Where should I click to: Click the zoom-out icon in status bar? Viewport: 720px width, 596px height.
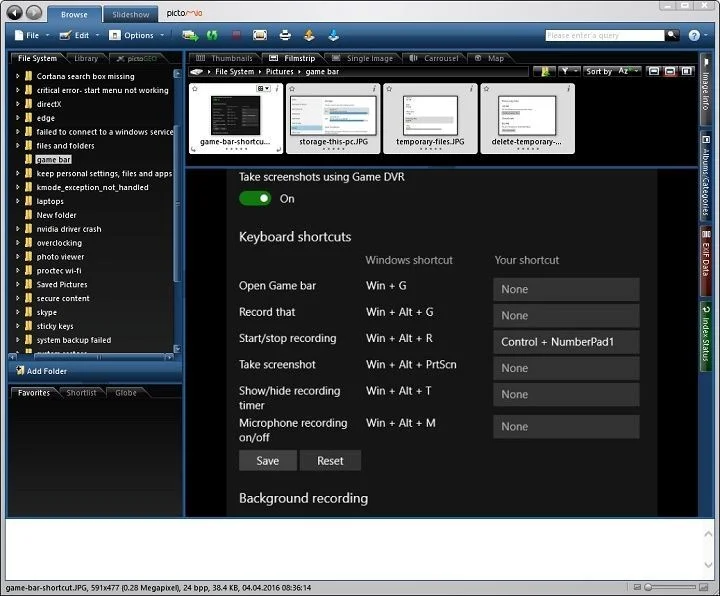(x=637, y=587)
